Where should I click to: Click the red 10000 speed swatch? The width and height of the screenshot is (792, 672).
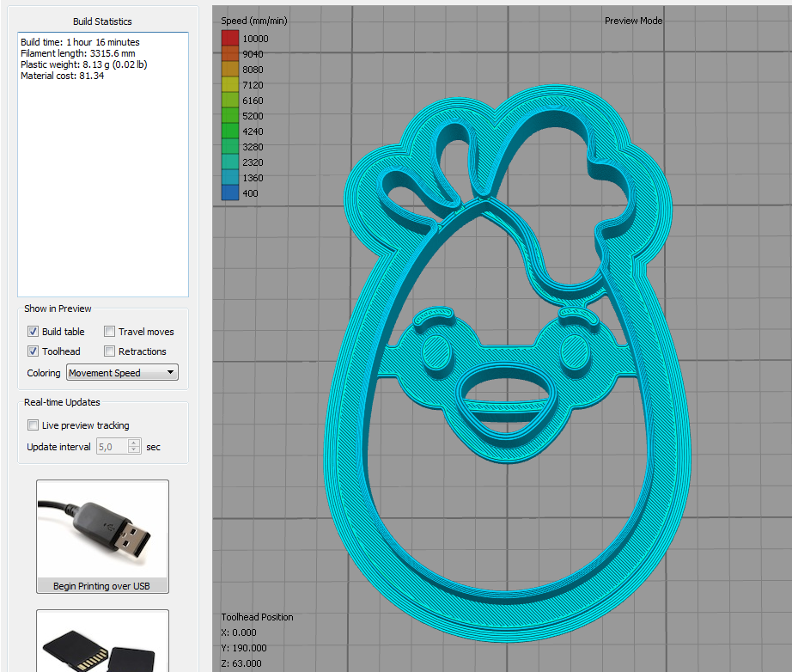(230, 38)
